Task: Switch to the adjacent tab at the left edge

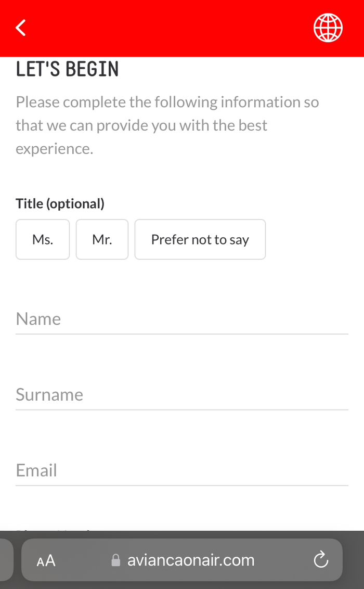Action: [6, 560]
